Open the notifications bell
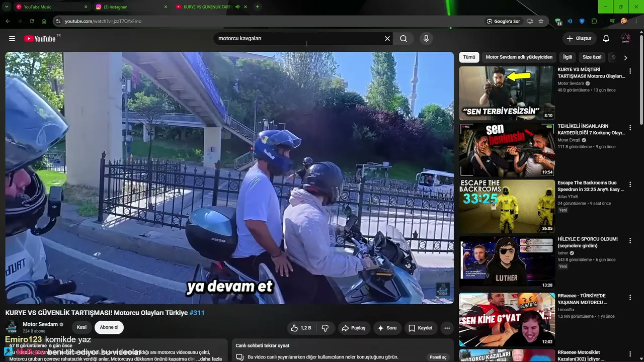Image resolution: width=644 pixels, height=362 pixels. (606, 39)
